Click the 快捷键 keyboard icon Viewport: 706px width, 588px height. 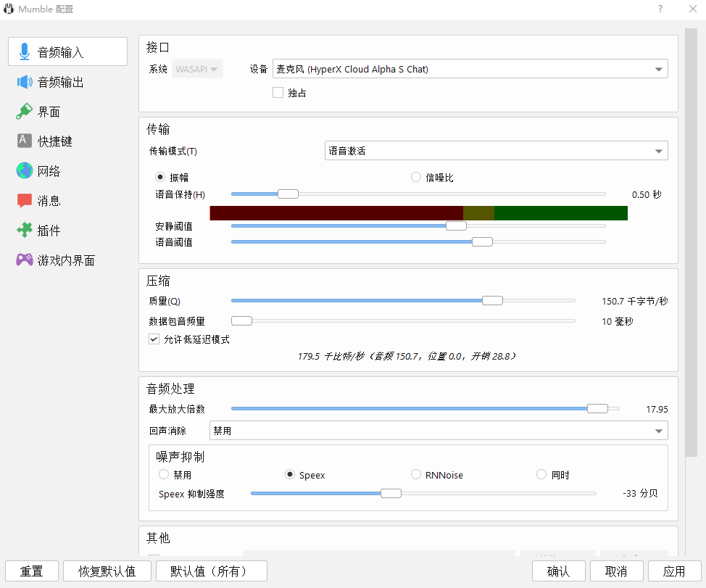tap(25, 141)
